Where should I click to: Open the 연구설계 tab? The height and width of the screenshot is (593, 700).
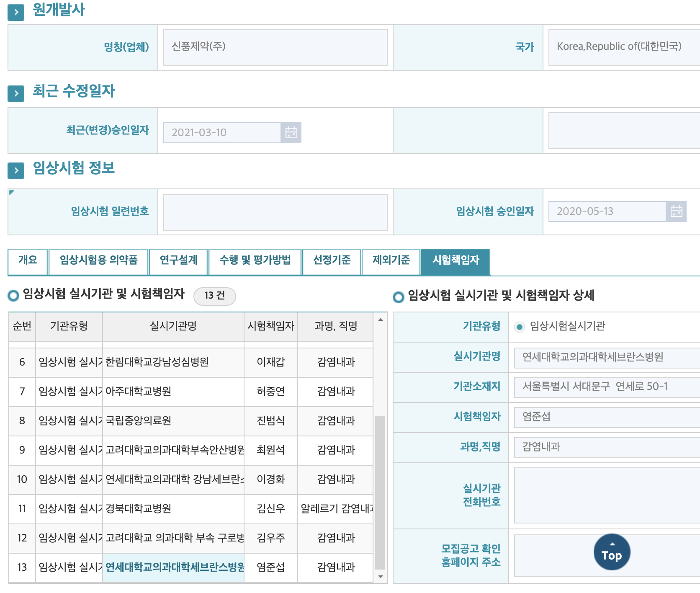pyautogui.click(x=179, y=261)
